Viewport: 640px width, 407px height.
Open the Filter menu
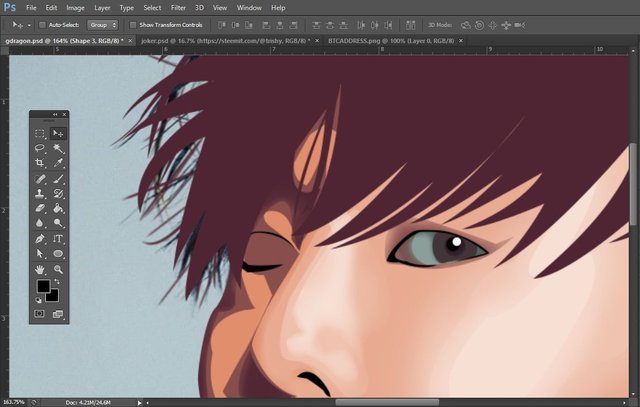[x=178, y=8]
